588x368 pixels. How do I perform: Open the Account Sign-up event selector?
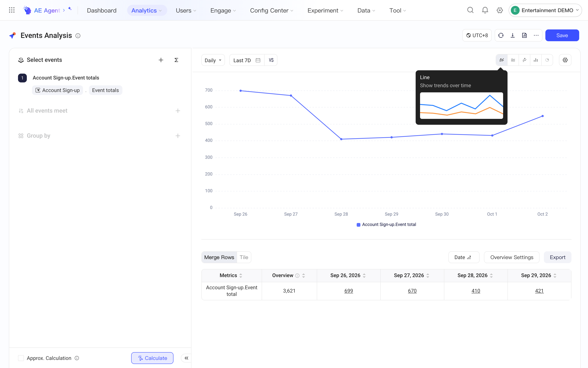[58, 90]
